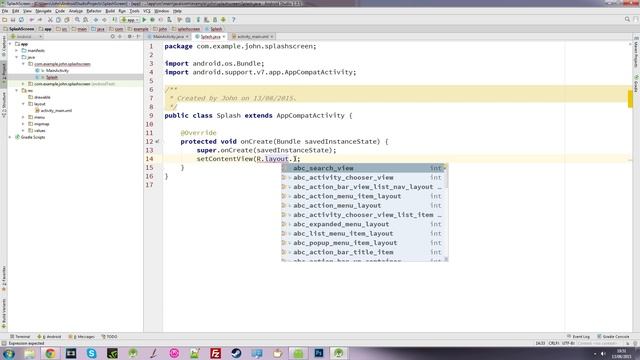Click the yellow warning marker in editor gutter stripe

[630, 99]
